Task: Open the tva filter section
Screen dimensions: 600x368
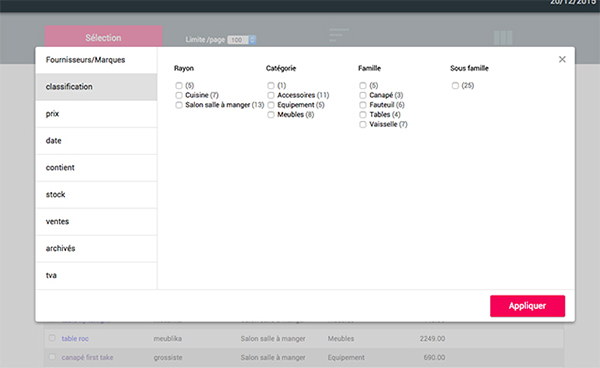Action: [96, 275]
